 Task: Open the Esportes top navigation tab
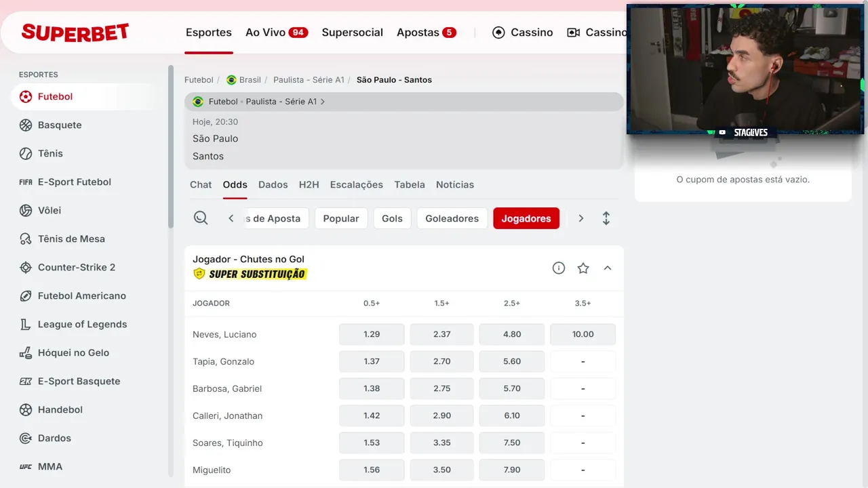[x=209, y=33]
